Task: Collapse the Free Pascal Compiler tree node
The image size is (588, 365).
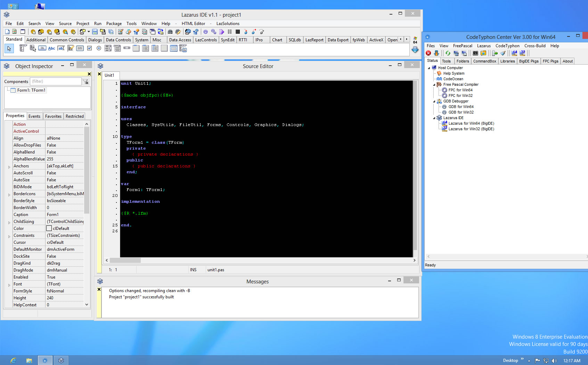Action: coord(434,85)
